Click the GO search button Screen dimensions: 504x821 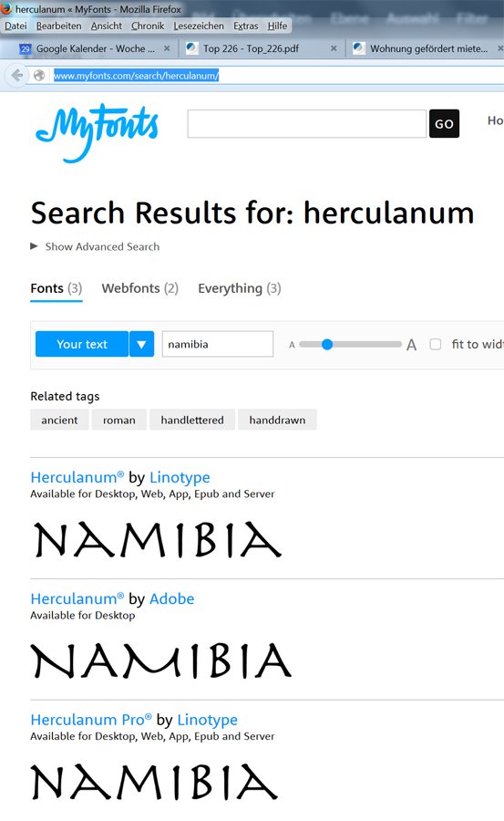coord(445,123)
